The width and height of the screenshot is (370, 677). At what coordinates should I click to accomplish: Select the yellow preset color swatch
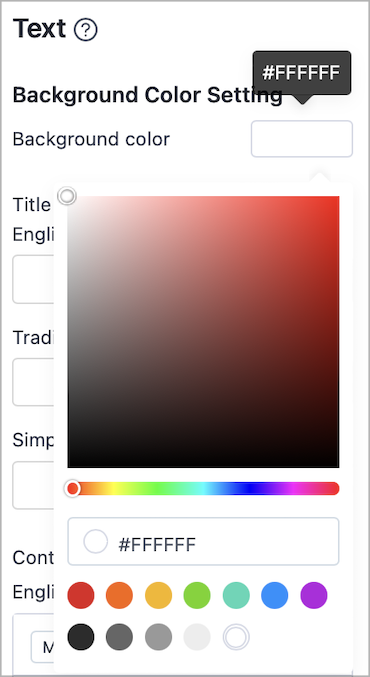tap(158, 595)
